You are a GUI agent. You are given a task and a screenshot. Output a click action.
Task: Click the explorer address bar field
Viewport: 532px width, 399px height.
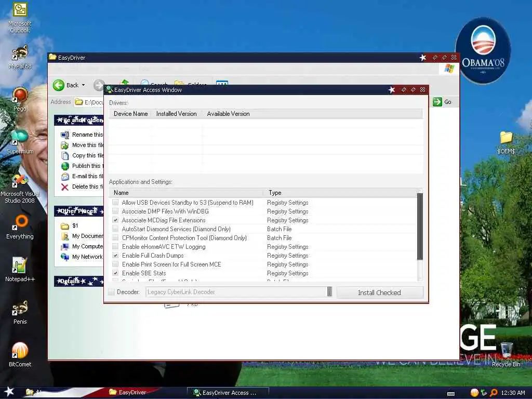point(89,102)
